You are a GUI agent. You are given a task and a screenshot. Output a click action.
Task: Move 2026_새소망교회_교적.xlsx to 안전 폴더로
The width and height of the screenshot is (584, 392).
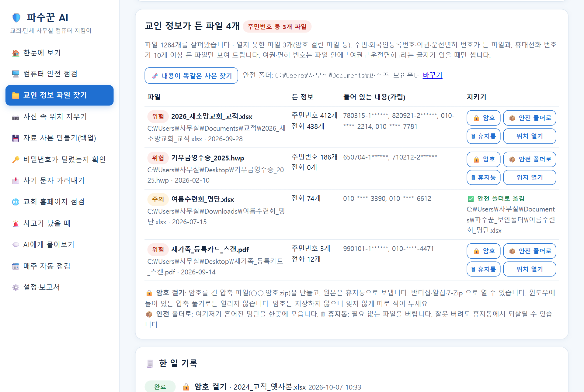click(530, 118)
